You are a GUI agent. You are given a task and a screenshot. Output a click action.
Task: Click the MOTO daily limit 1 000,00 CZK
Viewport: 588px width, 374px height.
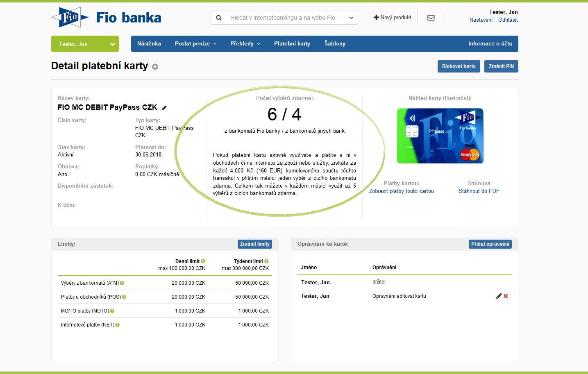(190, 311)
